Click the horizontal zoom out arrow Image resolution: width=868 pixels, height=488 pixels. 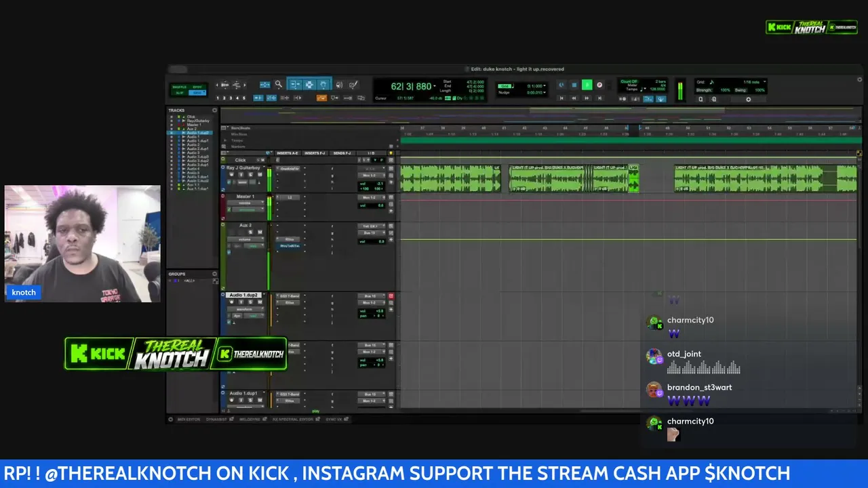pyautogui.click(x=217, y=85)
